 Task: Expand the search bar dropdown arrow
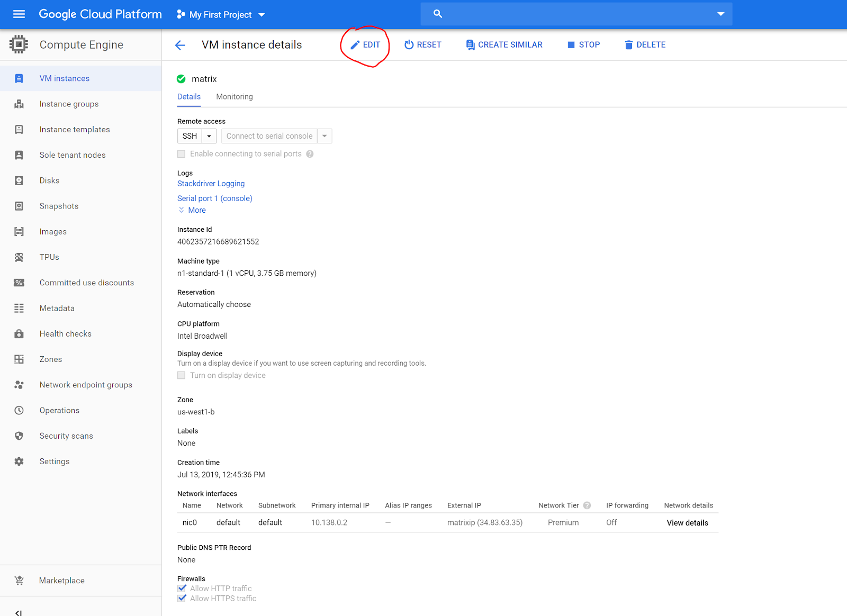point(720,14)
